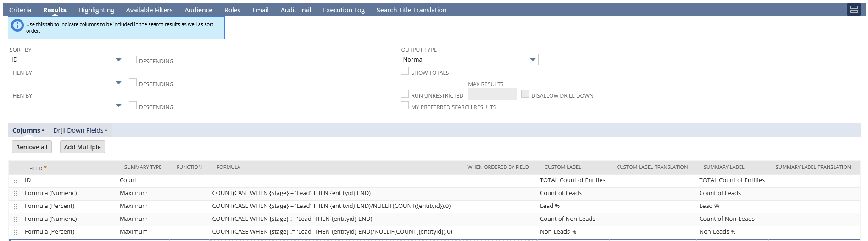The width and height of the screenshot is (868, 241).
Task: Expand the Output Type dropdown set to Normal
Action: click(470, 60)
